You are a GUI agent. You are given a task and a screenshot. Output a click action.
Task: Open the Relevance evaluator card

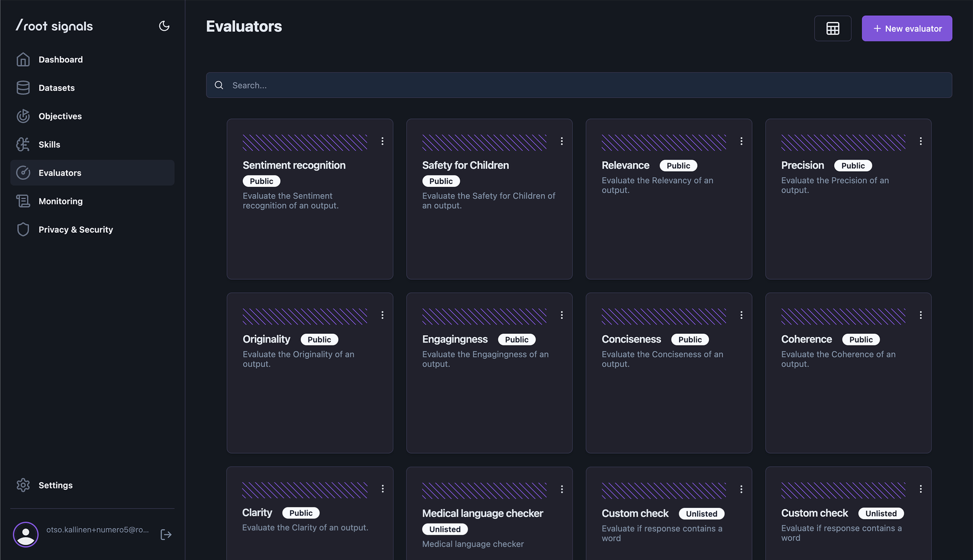[x=625, y=165]
